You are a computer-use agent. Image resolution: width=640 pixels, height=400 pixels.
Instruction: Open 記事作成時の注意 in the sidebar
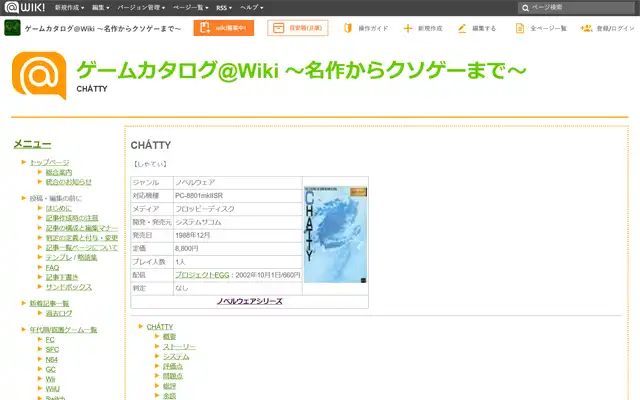coord(72,218)
